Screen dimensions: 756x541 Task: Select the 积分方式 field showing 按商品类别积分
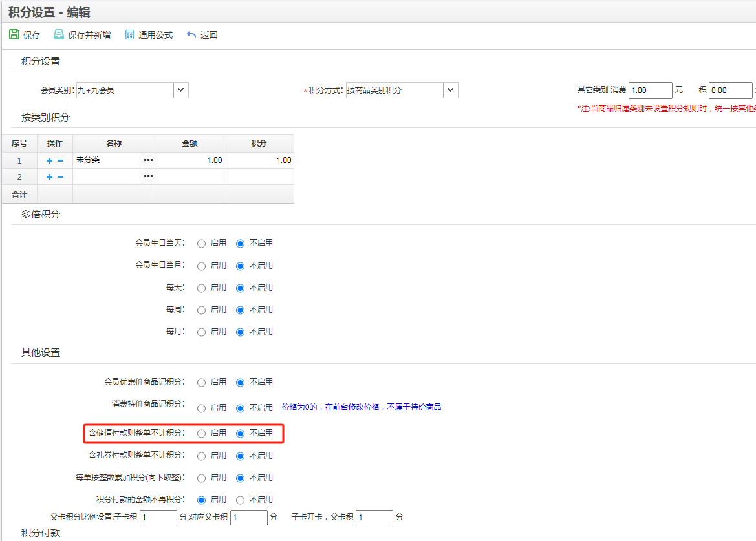pyautogui.click(x=394, y=90)
